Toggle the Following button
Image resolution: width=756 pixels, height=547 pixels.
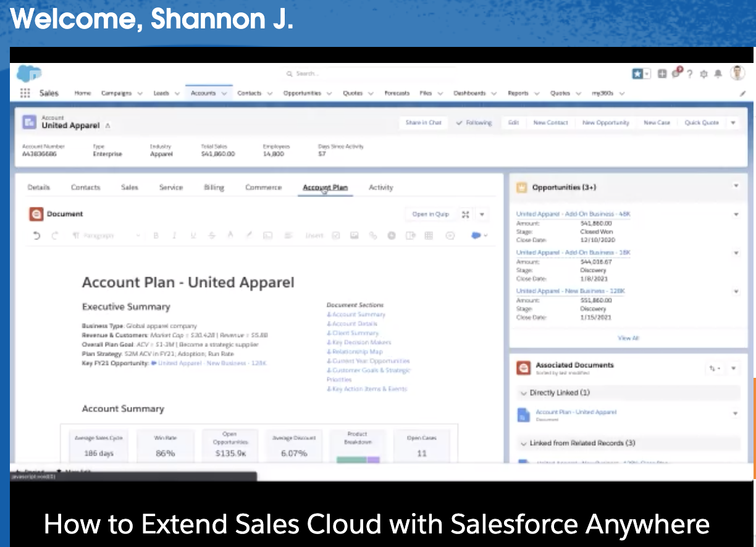point(474,123)
